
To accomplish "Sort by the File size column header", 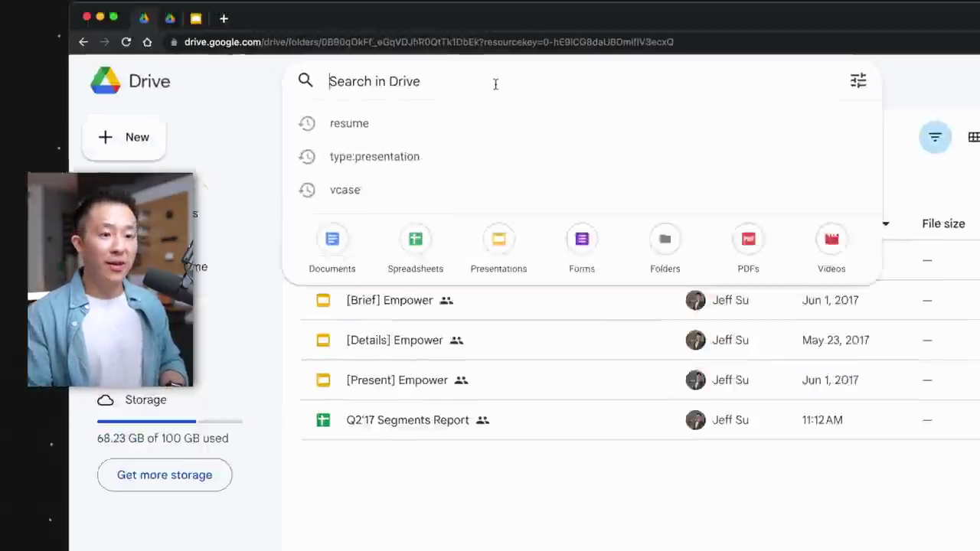I will pyautogui.click(x=943, y=223).
